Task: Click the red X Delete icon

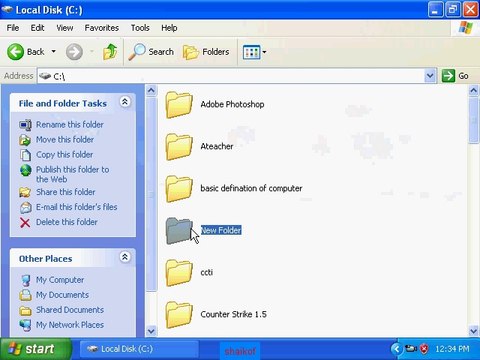Action: (25, 223)
